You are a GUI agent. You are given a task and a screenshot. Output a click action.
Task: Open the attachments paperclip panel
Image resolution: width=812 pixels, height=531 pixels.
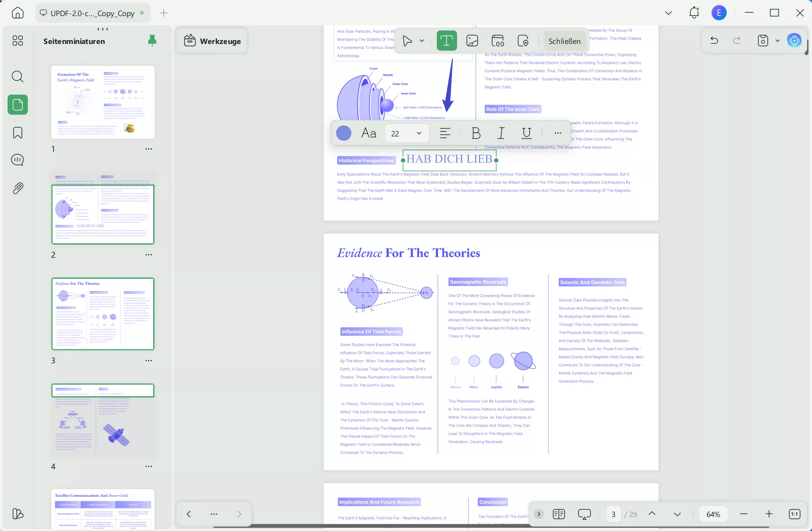[x=18, y=188]
